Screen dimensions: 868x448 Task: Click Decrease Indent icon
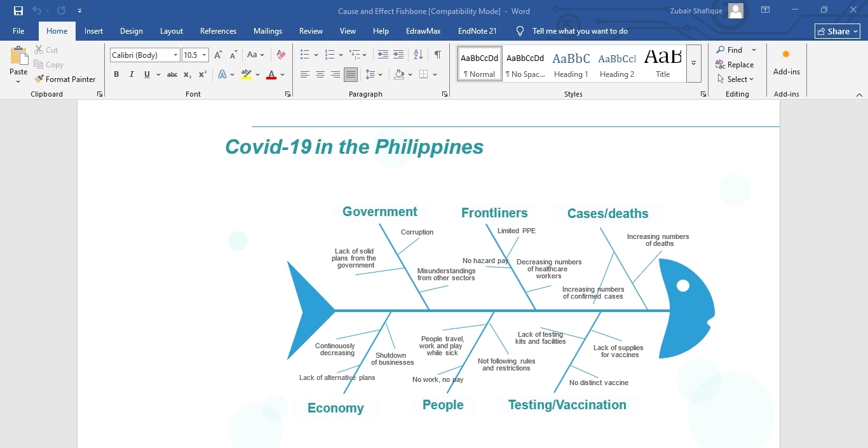[x=383, y=55]
